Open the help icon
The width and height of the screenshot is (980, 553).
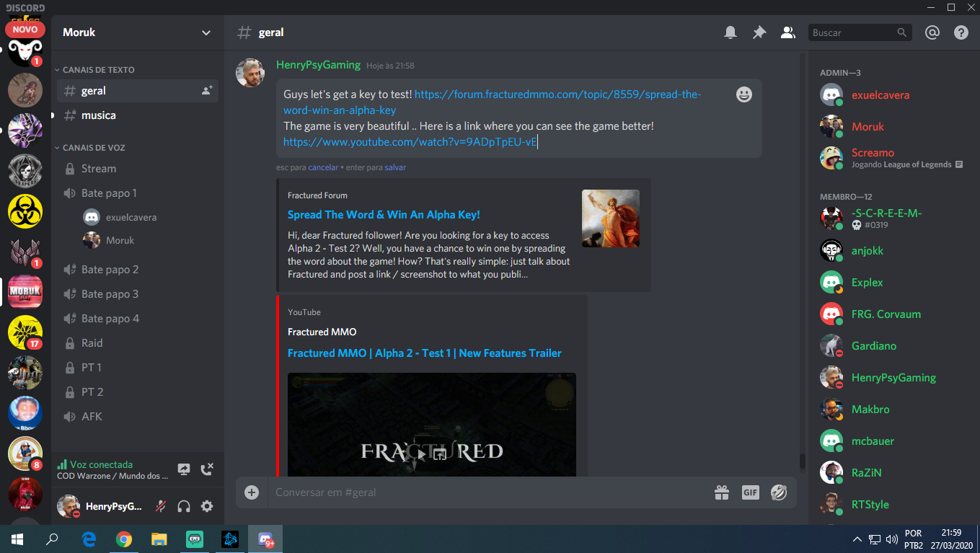click(x=961, y=32)
